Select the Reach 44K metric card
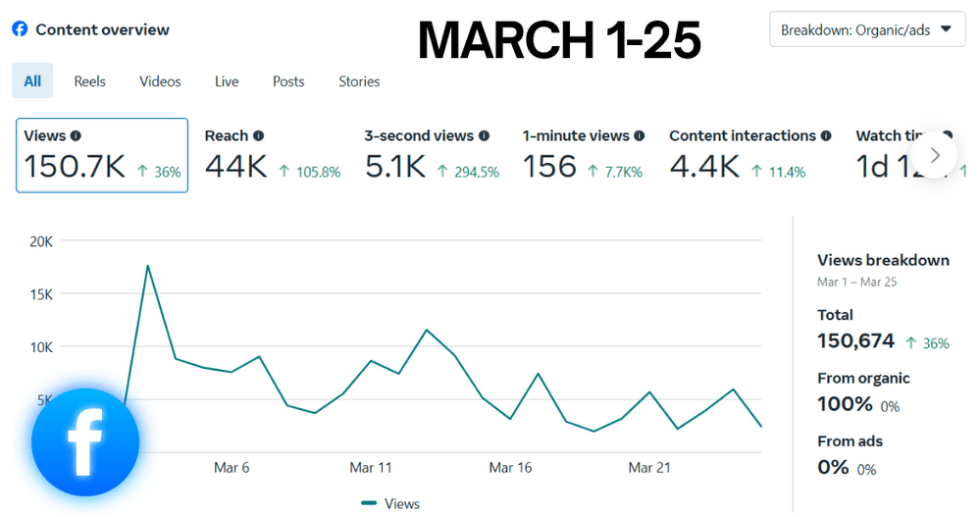Image resolution: width=980 pixels, height=517 pixels. (273, 155)
